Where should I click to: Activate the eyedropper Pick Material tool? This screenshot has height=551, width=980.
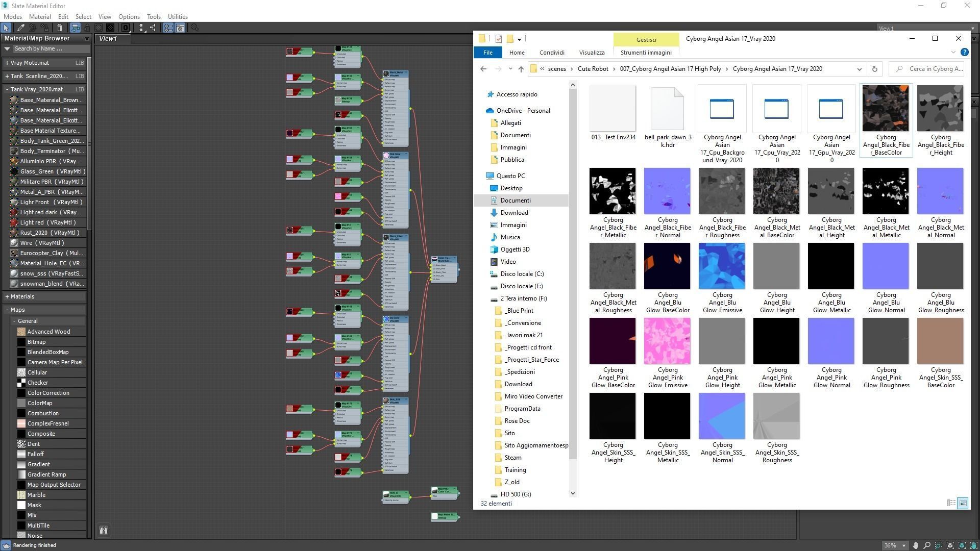point(21,28)
